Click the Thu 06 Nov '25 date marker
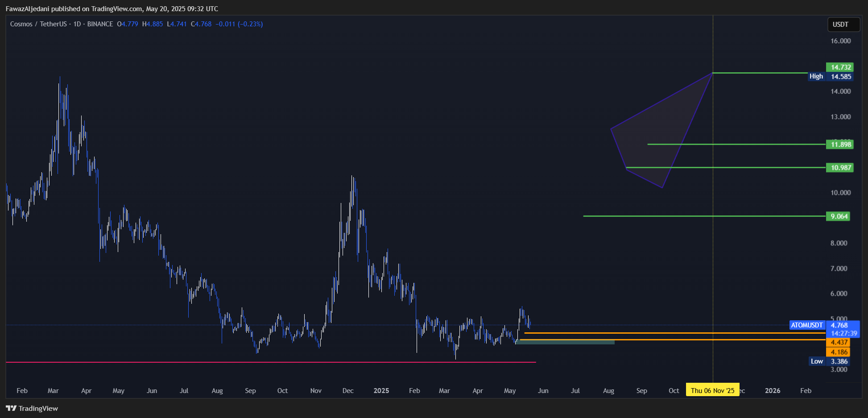 tap(713, 390)
